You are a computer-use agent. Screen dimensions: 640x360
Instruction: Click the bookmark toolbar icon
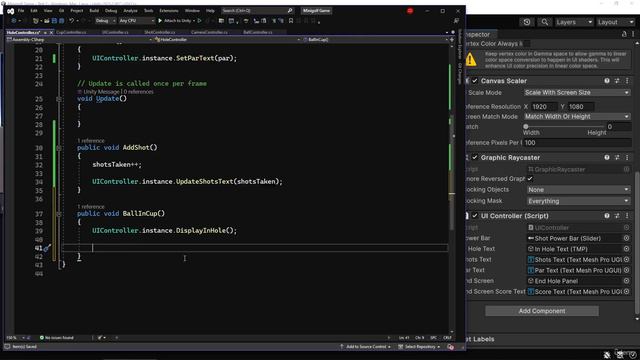291,21
